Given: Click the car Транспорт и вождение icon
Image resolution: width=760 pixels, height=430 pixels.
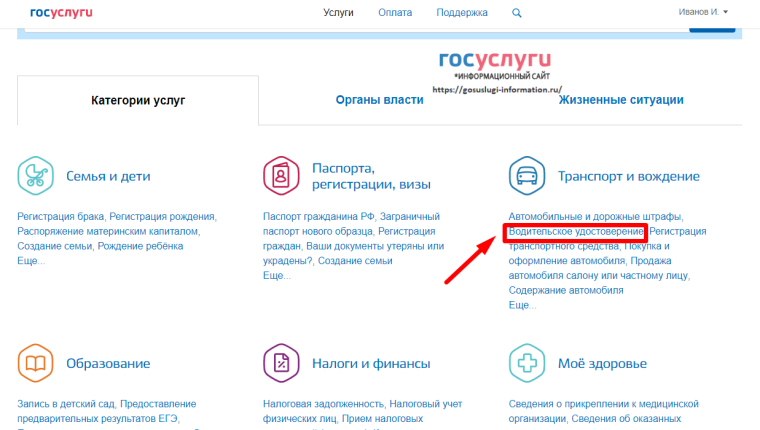Looking at the screenshot, I should click(527, 175).
